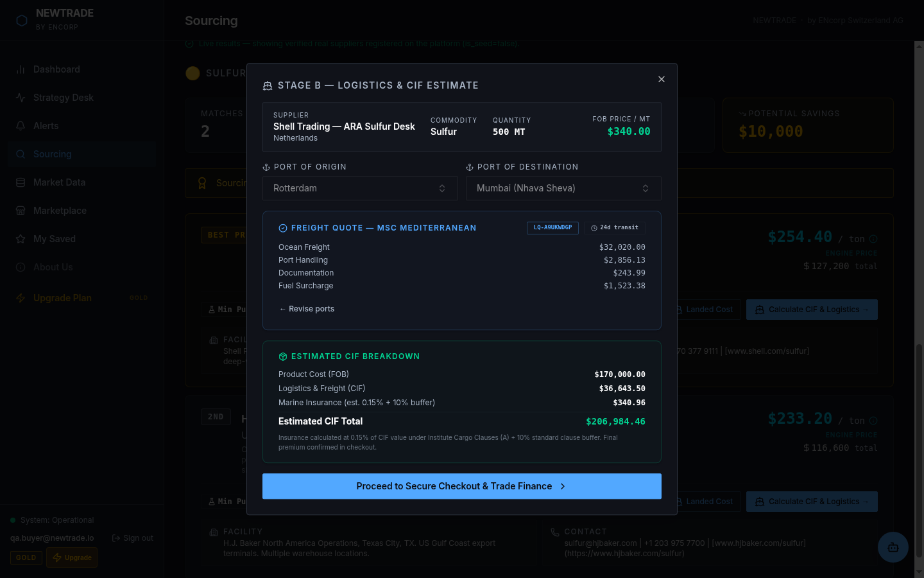Click the NEWTRADE hexagon logo

[x=22, y=21]
